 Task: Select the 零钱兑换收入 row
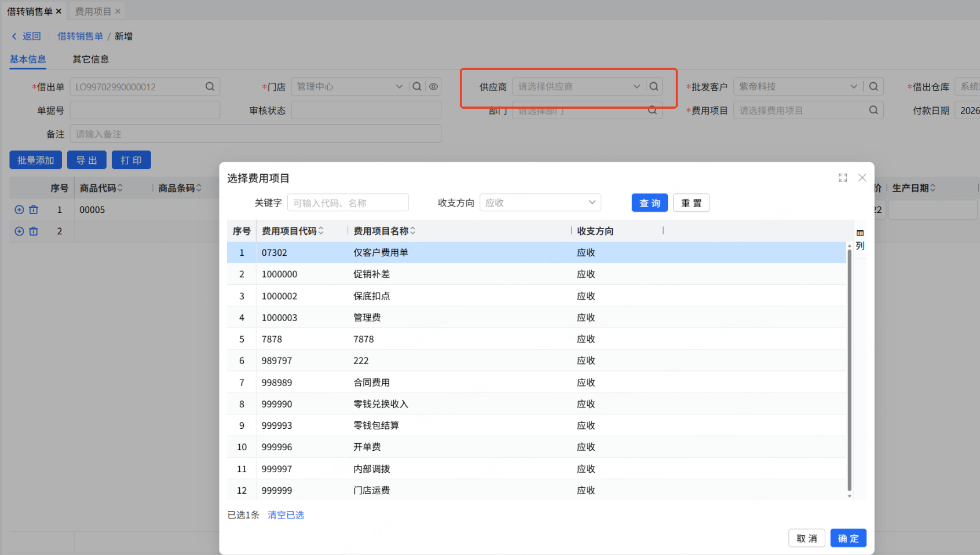tap(536, 403)
